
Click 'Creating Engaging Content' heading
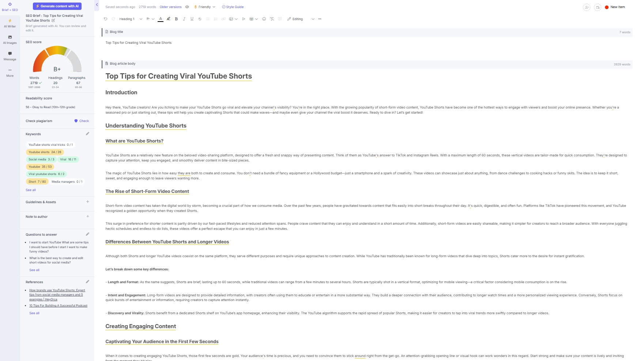click(141, 326)
